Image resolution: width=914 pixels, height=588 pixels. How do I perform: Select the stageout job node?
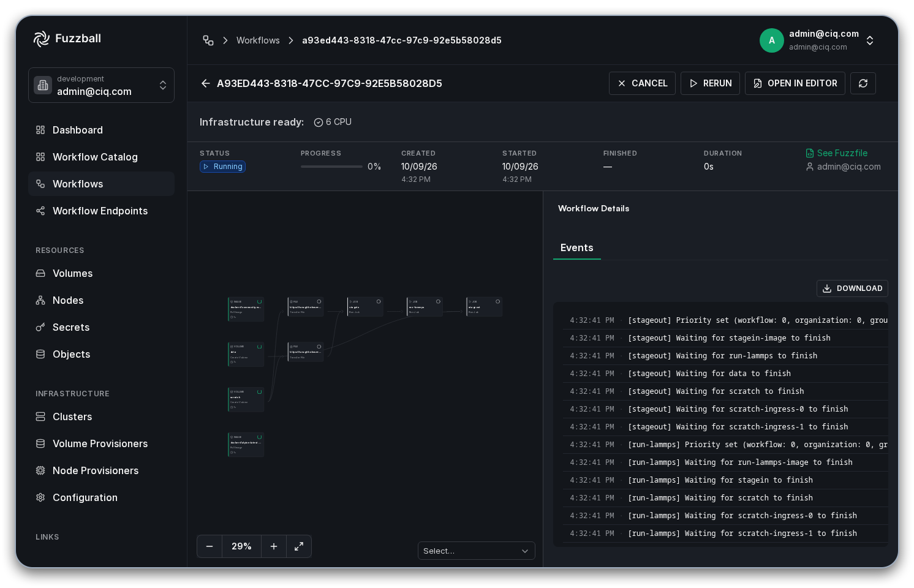[484, 306]
